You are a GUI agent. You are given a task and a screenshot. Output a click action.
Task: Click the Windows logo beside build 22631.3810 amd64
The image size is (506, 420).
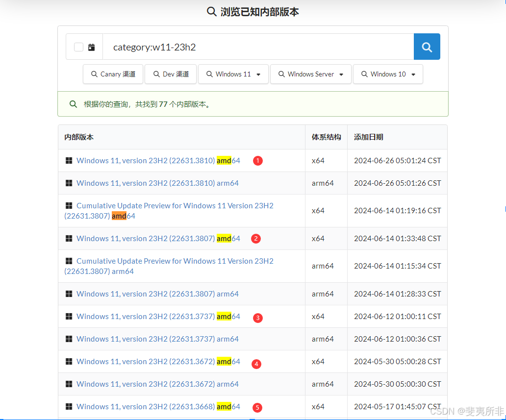coord(69,160)
